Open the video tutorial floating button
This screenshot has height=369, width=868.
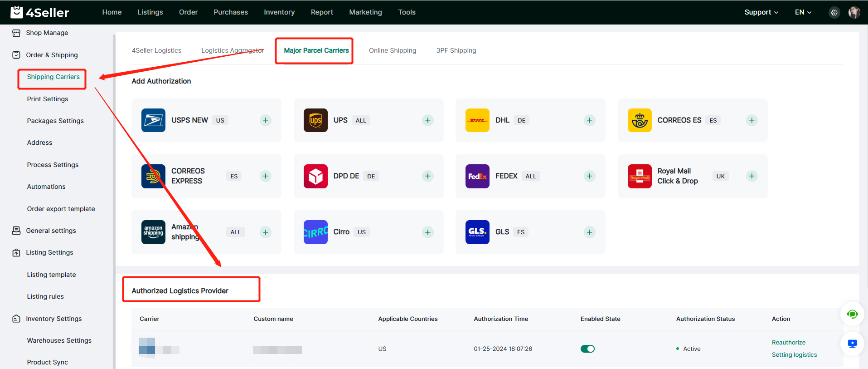pos(852,344)
